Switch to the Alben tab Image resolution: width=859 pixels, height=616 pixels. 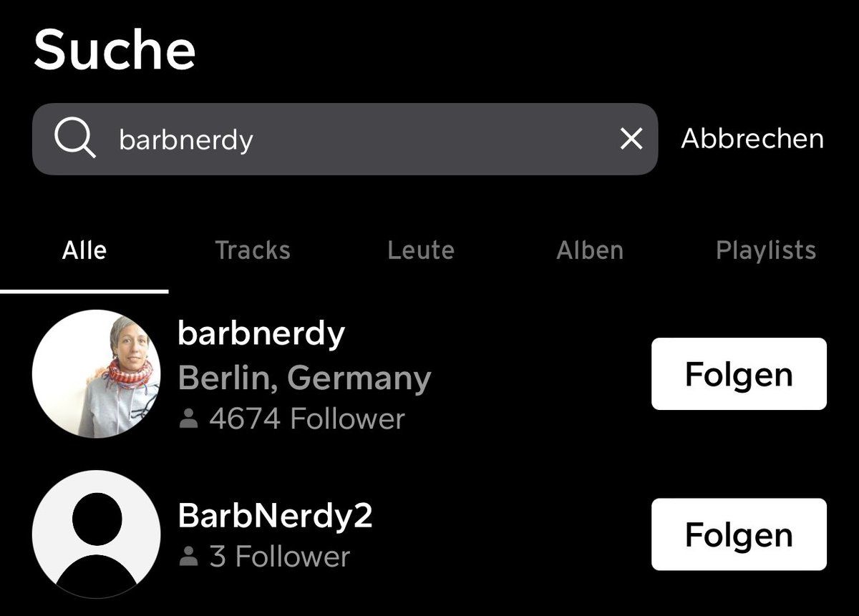click(590, 251)
